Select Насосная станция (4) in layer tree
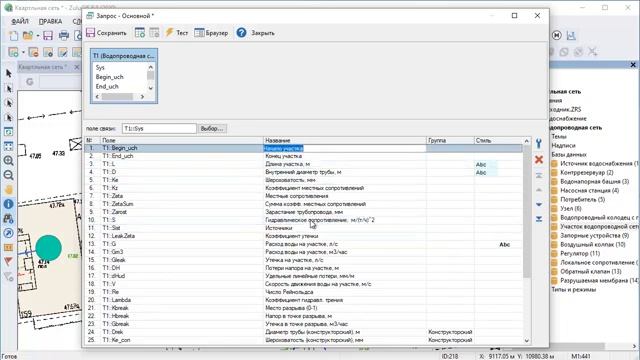The image size is (640, 360). coord(589,190)
